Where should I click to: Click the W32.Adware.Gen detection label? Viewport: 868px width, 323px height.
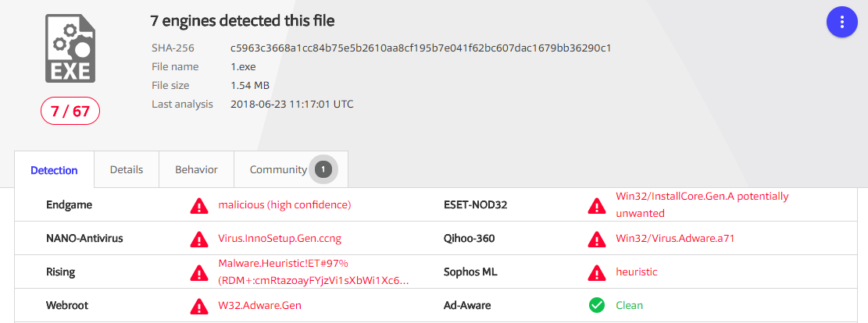tap(259, 306)
